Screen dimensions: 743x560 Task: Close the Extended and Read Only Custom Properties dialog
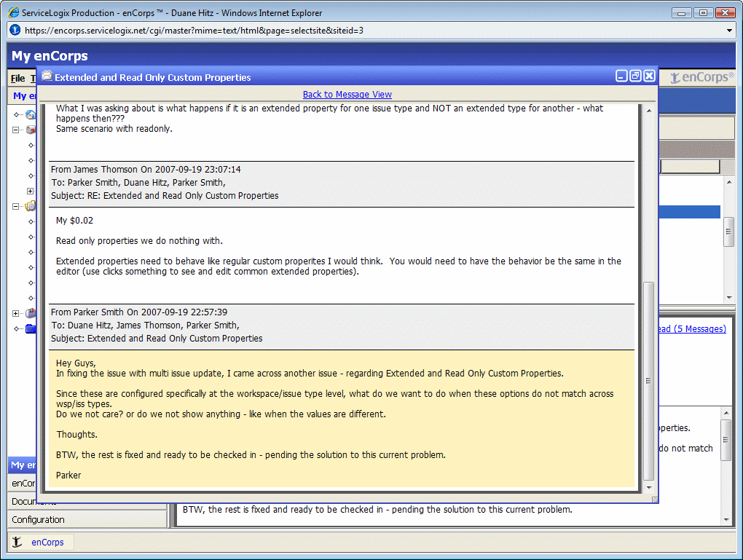click(x=650, y=76)
